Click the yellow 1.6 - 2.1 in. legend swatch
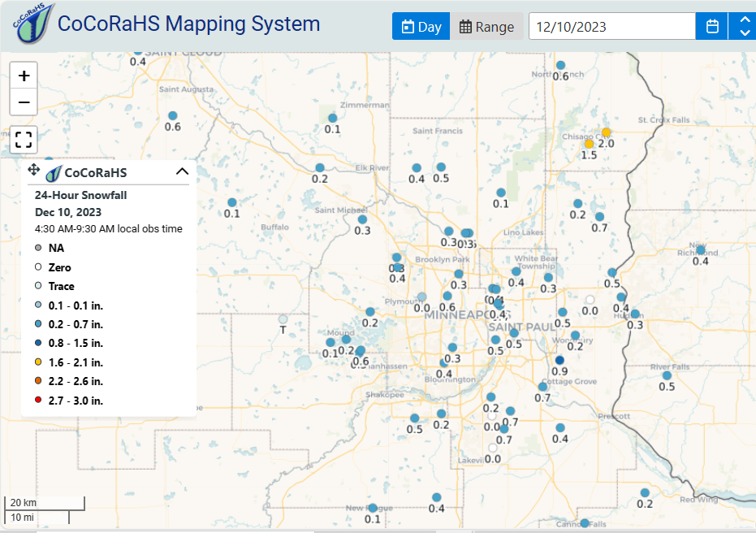Screen dimensions: 756x533 [38, 362]
